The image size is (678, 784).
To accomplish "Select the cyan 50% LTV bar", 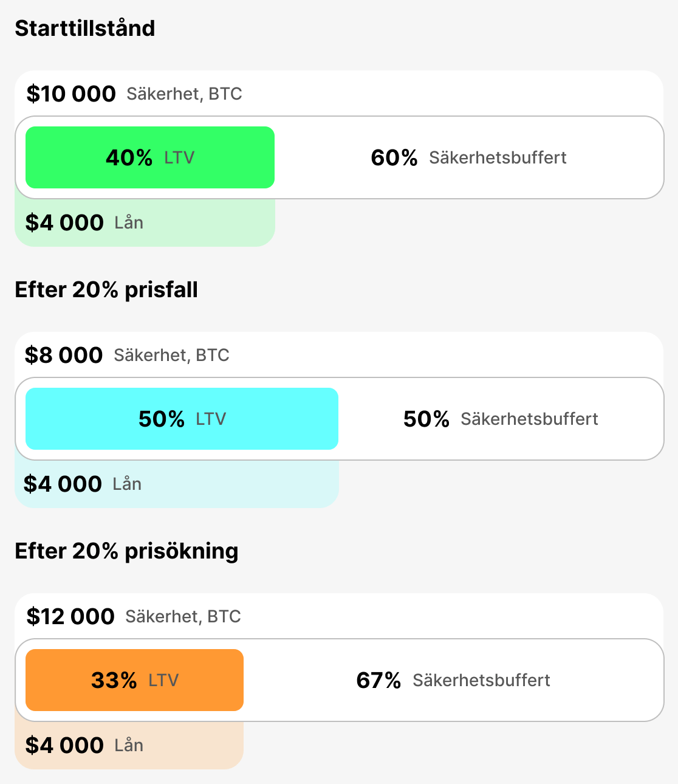I will (182, 419).
